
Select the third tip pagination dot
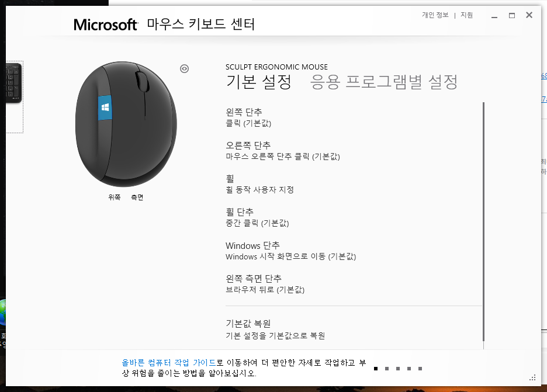pyautogui.click(x=398, y=369)
